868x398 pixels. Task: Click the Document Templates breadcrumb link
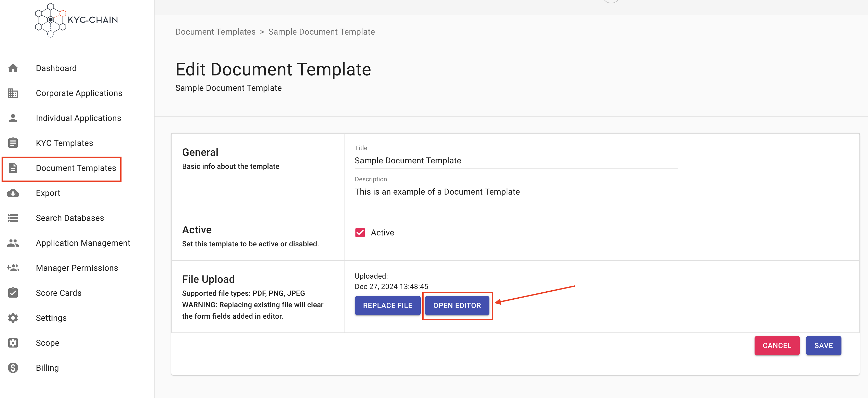tap(215, 32)
